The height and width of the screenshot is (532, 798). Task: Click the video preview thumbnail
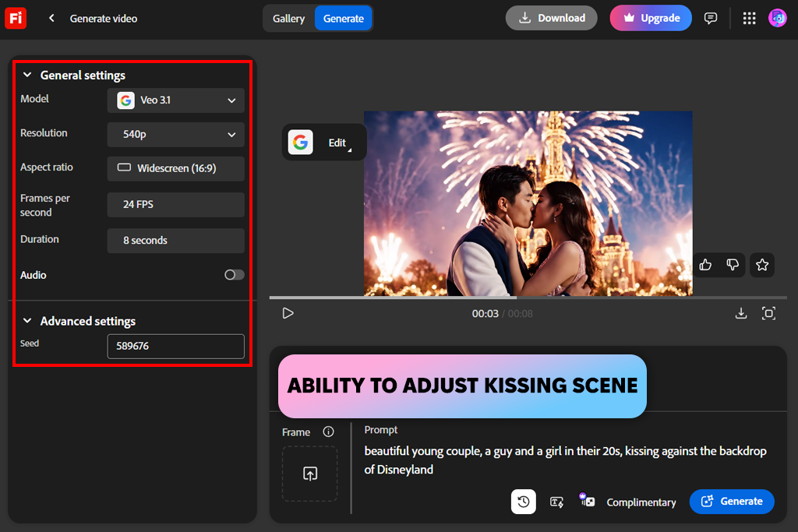pyautogui.click(x=528, y=203)
